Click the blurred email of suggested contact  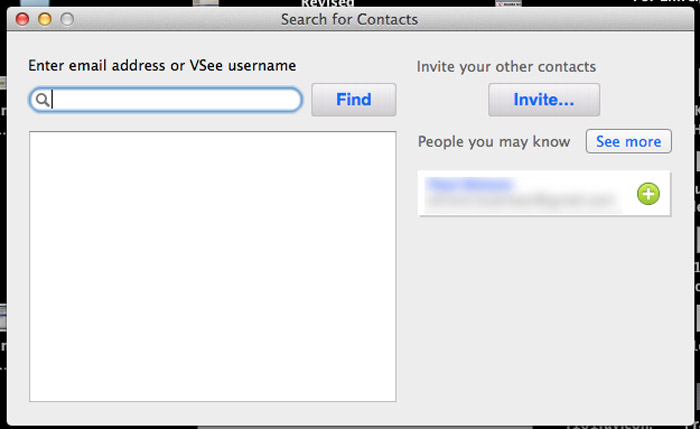coord(520,200)
